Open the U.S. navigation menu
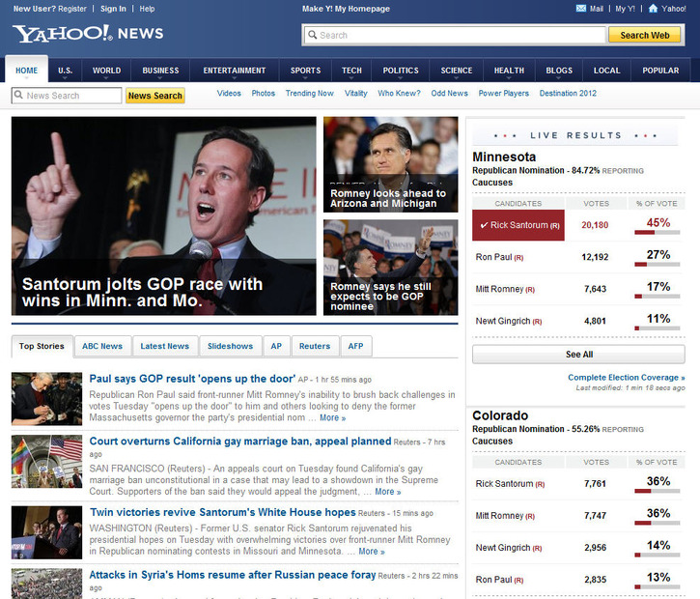The image size is (700, 599). (x=66, y=71)
